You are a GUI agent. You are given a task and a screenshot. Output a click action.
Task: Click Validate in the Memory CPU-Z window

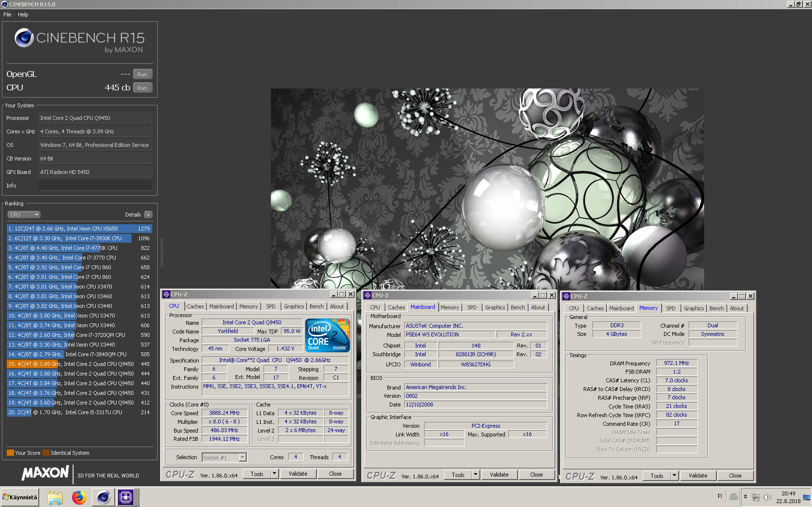tap(698, 476)
